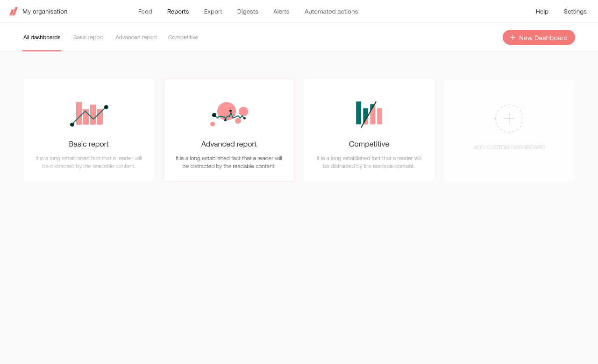The image size is (598, 364).
Task: Open Settings
Action: point(575,12)
